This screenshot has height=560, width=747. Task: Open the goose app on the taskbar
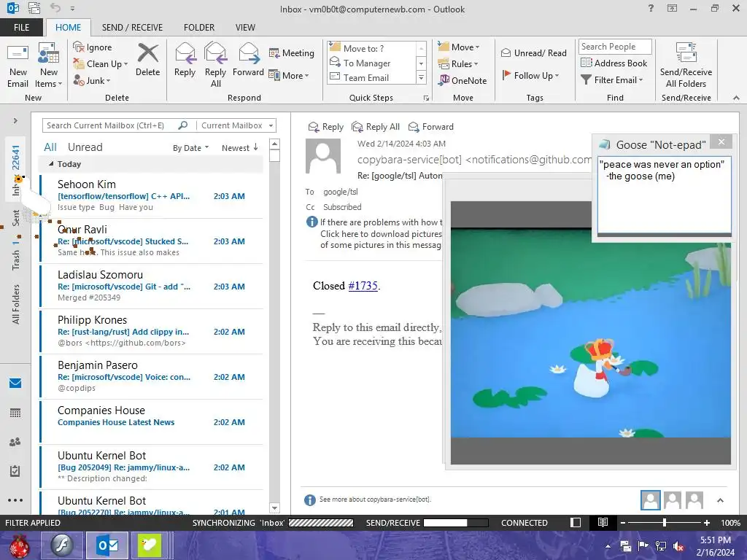click(x=150, y=545)
